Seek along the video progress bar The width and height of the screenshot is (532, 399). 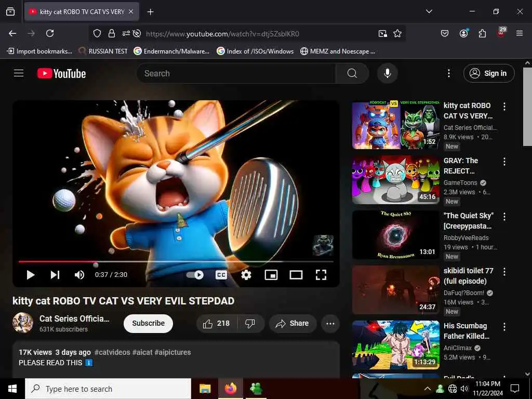click(176, 262)
